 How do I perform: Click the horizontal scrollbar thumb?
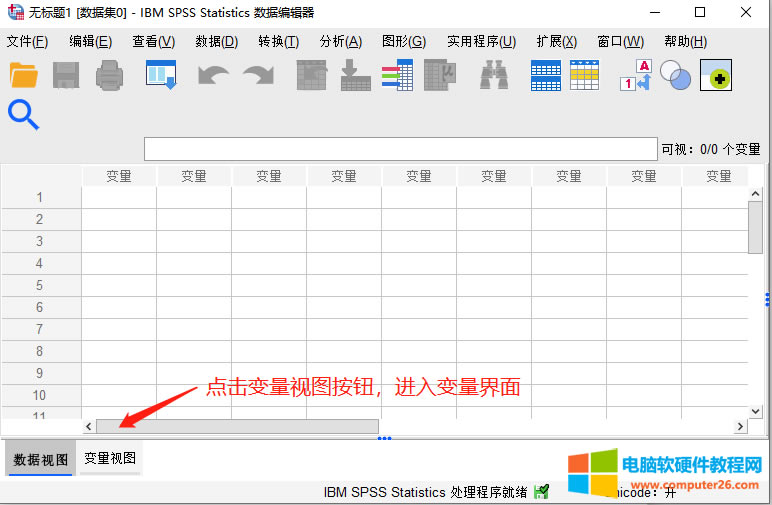237,426
